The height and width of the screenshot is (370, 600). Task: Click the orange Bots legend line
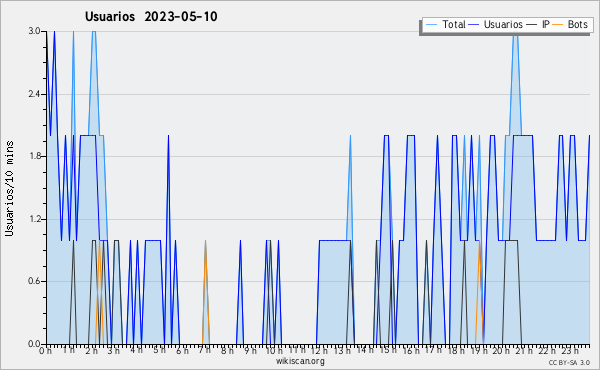click(559, 25)
